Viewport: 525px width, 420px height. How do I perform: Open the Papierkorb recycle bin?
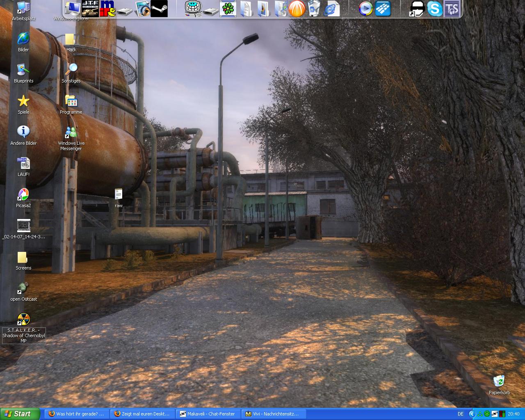499,384
